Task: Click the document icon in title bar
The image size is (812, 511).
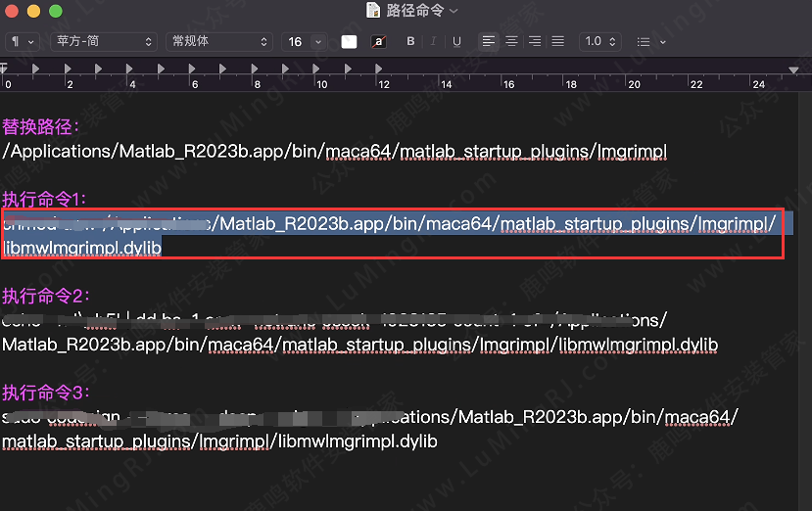Action: tap(373, 10)
